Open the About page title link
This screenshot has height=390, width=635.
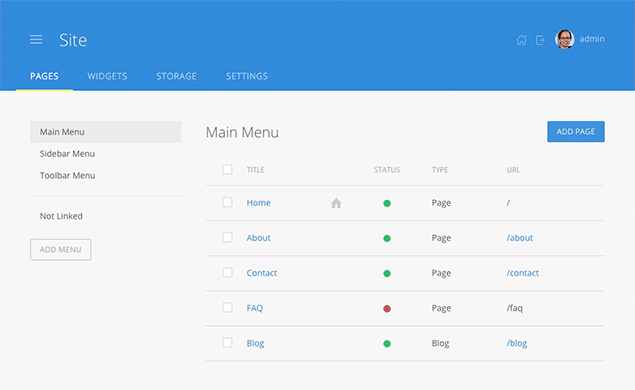258,238
